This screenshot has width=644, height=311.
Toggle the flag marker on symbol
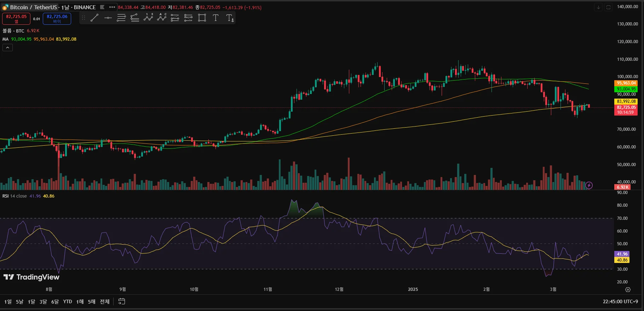tap(102, 7)
